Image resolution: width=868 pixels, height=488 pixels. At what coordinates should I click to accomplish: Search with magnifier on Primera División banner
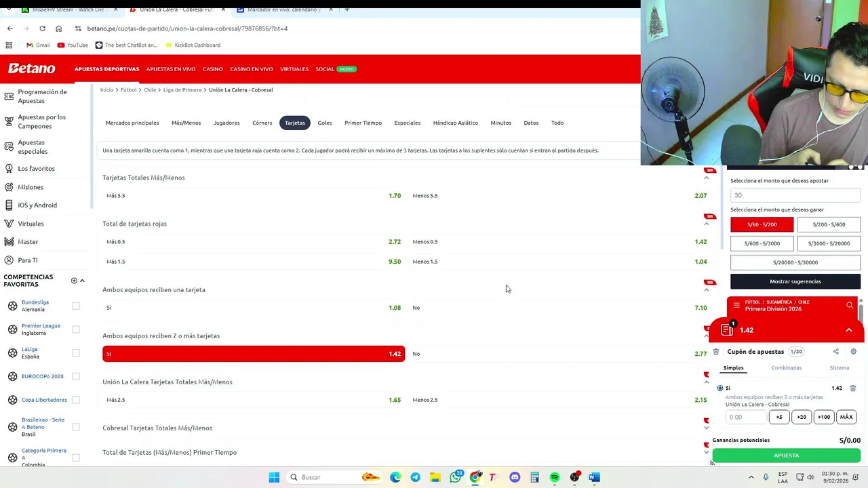850,306
